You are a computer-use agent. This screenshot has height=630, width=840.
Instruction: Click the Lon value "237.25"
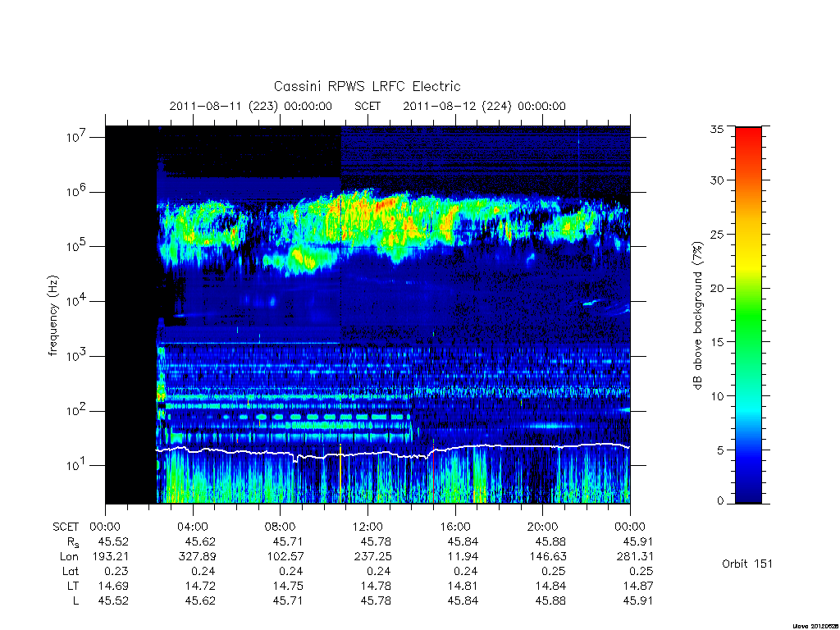point(372,557)
